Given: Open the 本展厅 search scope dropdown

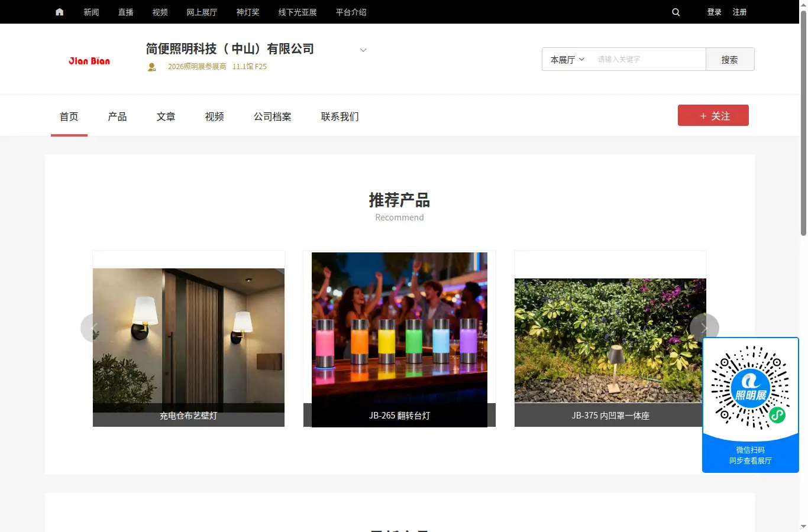Looking at the screenshot, I should tap(567, 60).
